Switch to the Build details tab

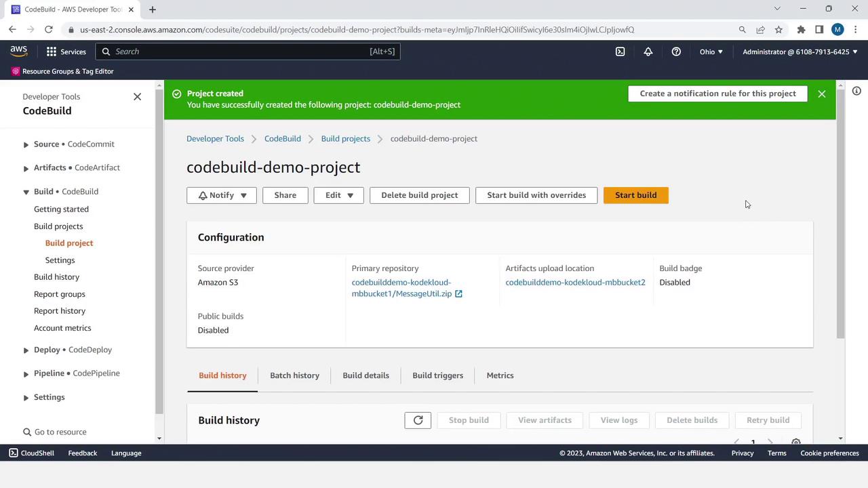tap(366, 375)
